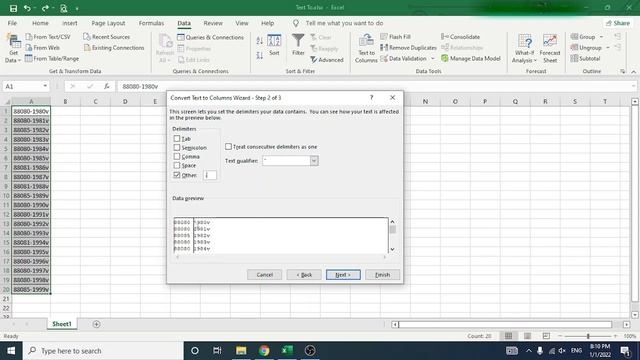
Task: Click the Subtotal tool
Action: point(585,59)
